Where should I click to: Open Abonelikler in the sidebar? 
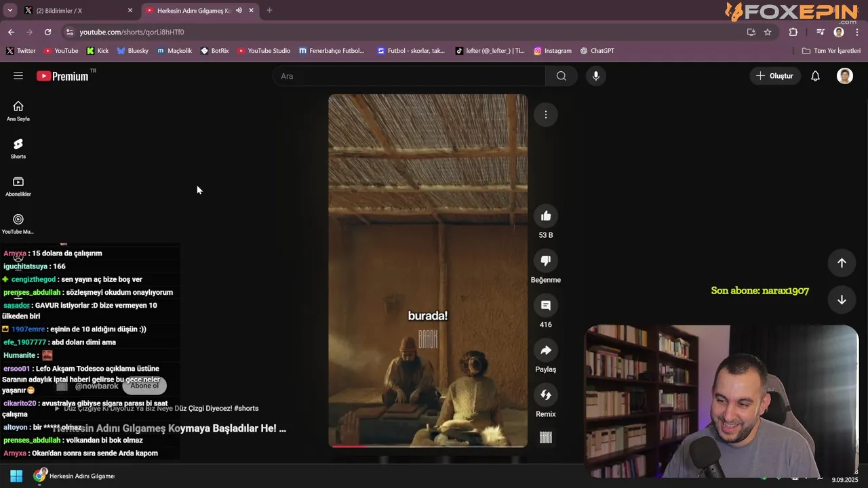coord(18,186)
